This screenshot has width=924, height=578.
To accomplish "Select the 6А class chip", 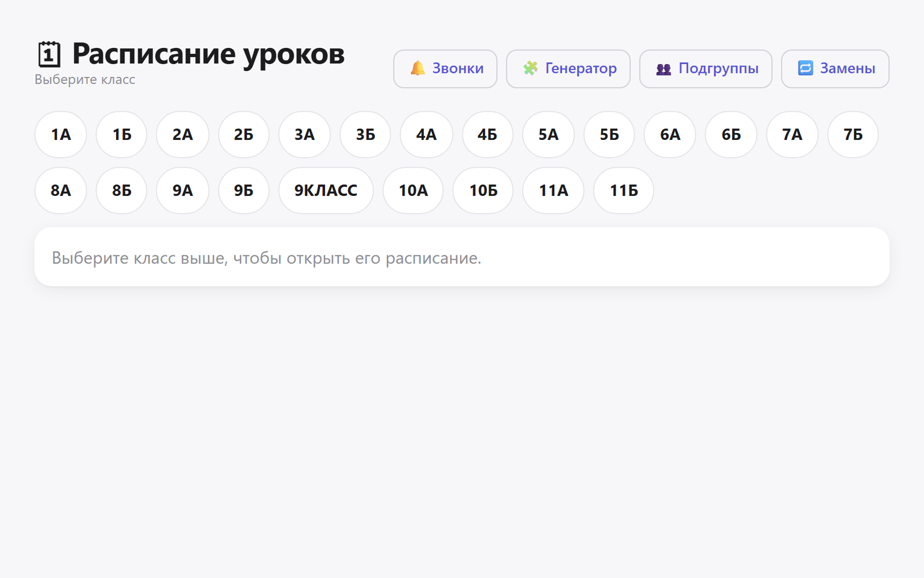I will [670, 135].
